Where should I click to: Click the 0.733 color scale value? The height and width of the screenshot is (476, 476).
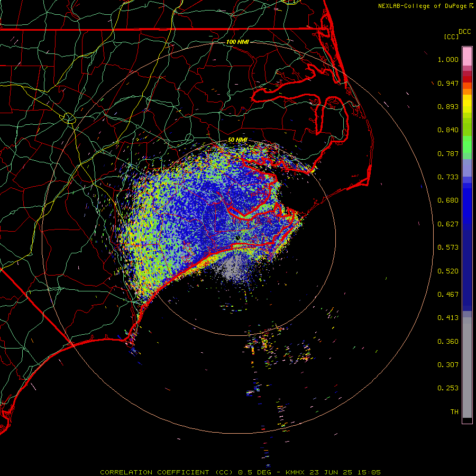point(448,177)
